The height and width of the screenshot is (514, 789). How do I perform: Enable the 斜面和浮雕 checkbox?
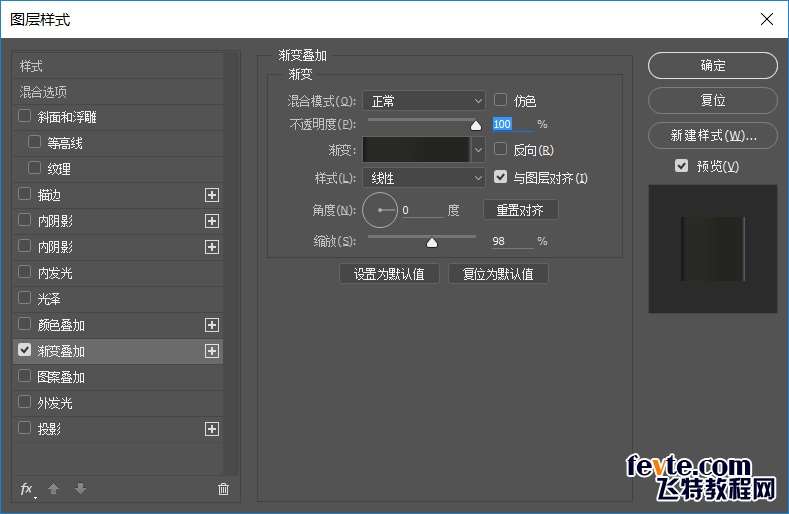tap(24, 116)
